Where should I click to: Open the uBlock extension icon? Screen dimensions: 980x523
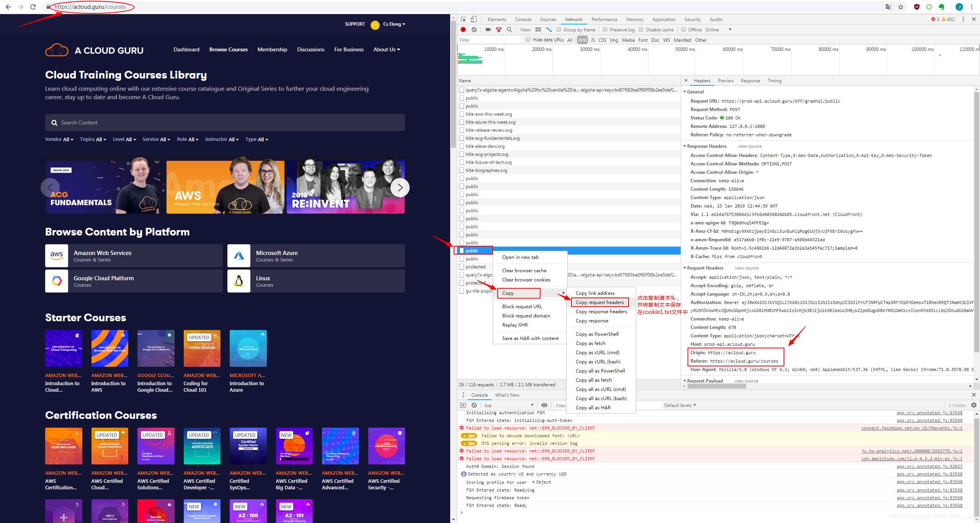(x=917, y=7)
